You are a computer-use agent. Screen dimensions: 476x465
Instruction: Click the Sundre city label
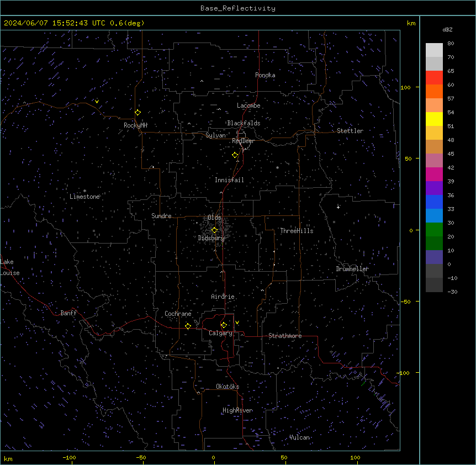pos(161,216)
